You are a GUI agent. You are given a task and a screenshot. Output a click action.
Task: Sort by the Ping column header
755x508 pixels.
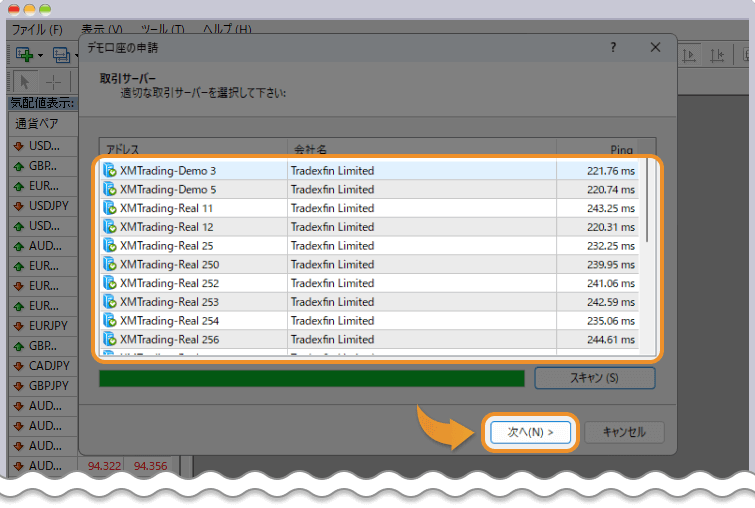[x=597, y=149]
